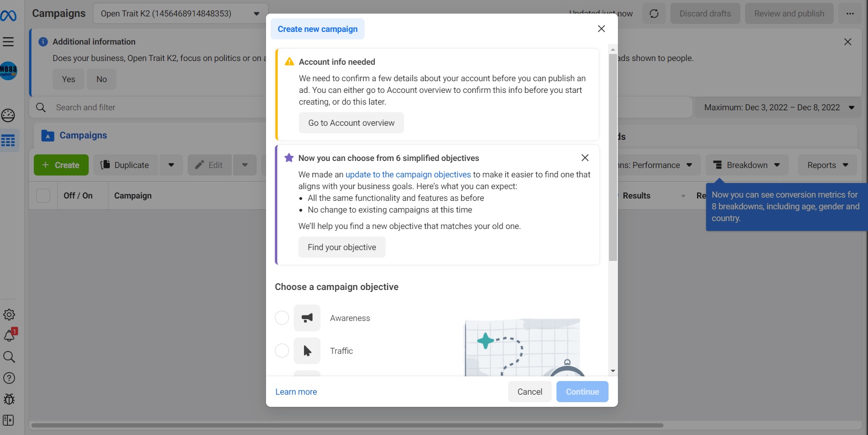Open the bug report icon

tap(9, 399)
